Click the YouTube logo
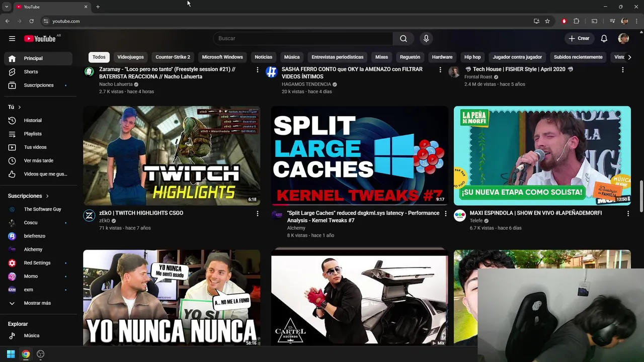This screenshot has width=644, height=362. (x=40, y=39)
